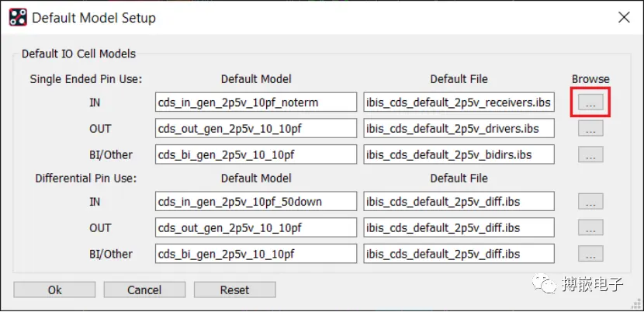The image size is (644, 312).
Task: Browse file for single ended OUT model
Action: [x=590, y=129]
